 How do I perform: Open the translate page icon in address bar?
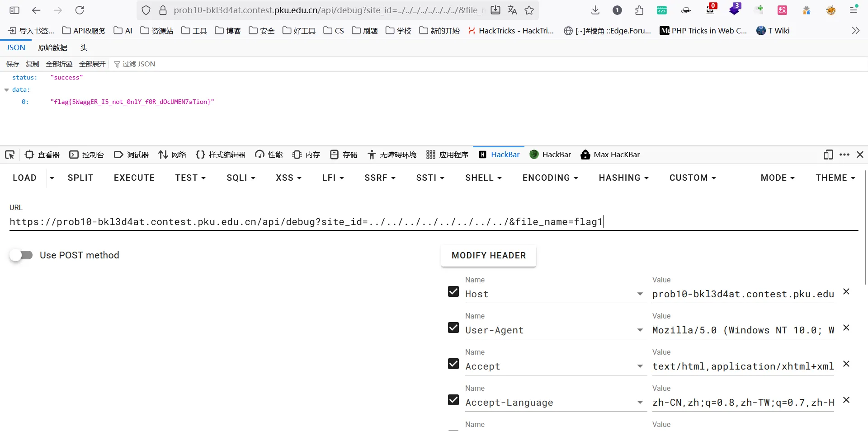coord(512,10)
